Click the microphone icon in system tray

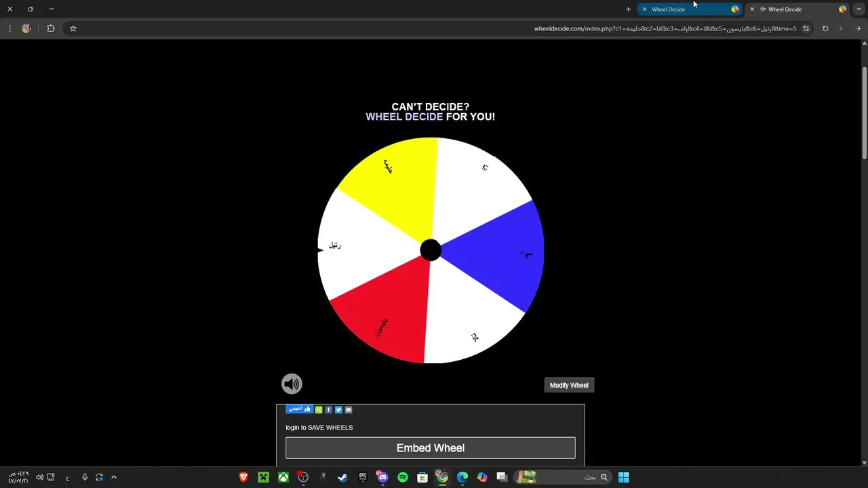point(85,477)
